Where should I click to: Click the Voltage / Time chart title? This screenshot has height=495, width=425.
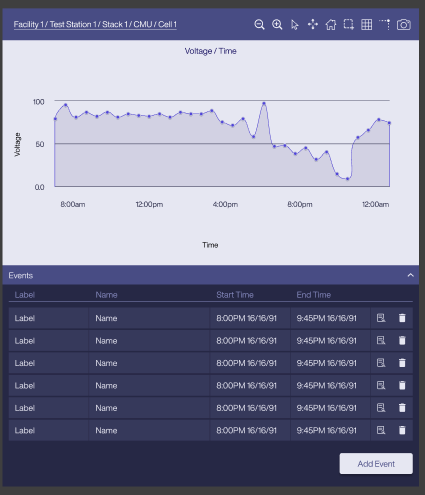(211, 51)
